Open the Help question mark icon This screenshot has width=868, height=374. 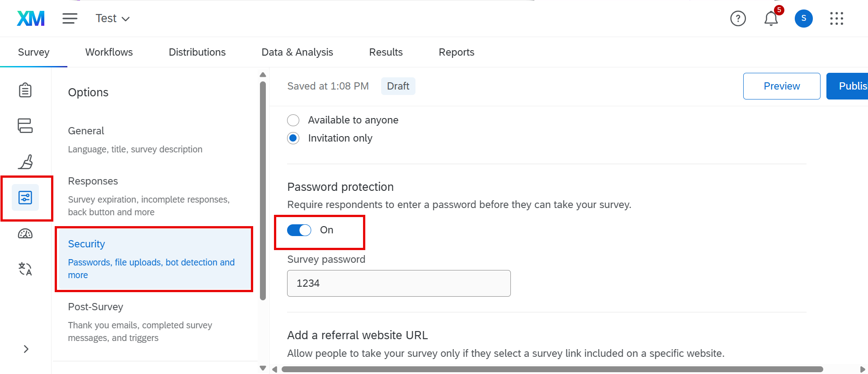[x=738, y=19]
